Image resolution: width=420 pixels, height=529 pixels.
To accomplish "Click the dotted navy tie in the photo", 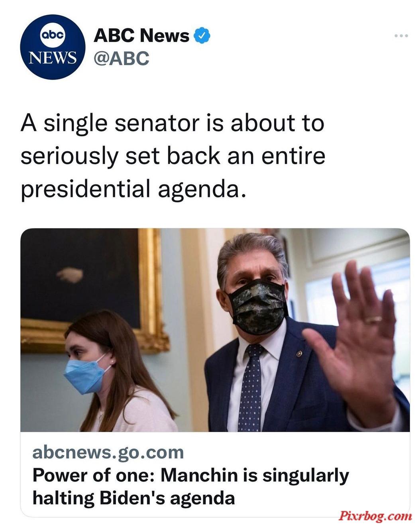I will [251, 387].
